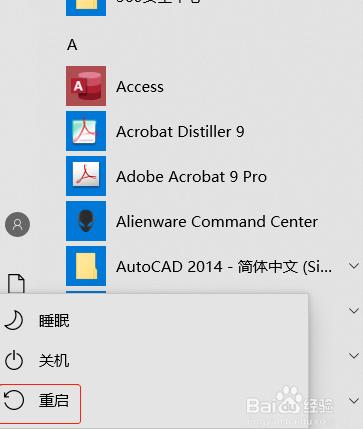Viewport: 363px width, 429px height.
Task: Click the AutoCAD 2014 - 简体中文 text
Action: click(224, 267)
